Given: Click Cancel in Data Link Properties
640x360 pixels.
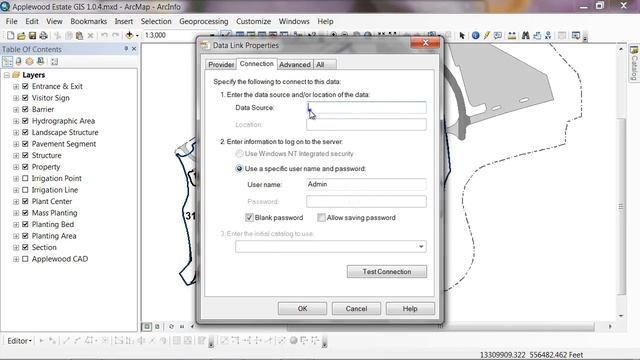Looking at the screenshot, I should [x=356, y=309].
